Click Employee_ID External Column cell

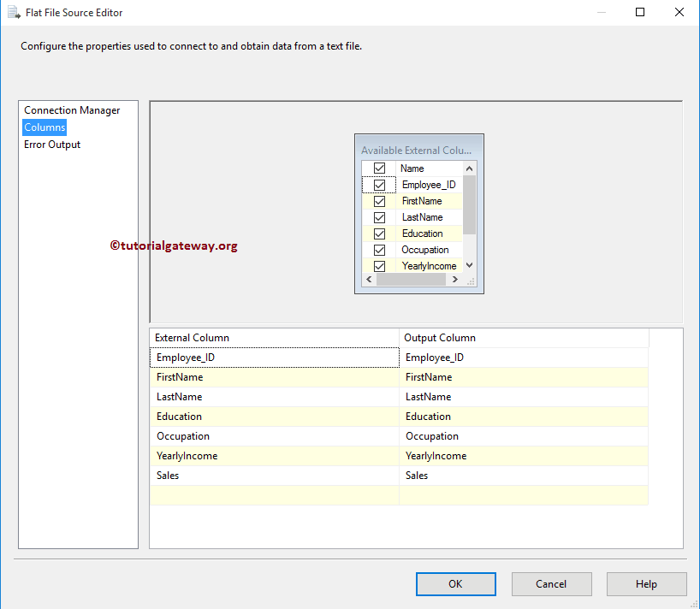[274, 358]
